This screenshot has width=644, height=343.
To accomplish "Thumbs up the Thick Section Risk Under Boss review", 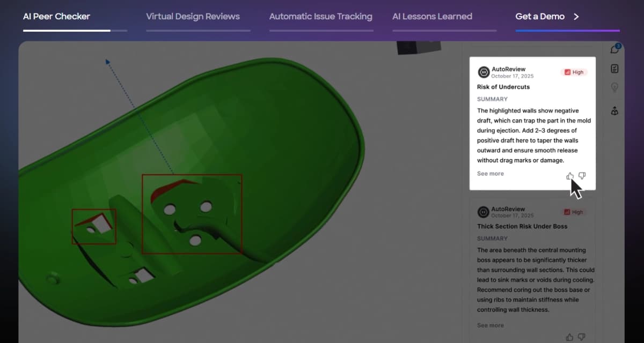I will click(x=570, y=337).
